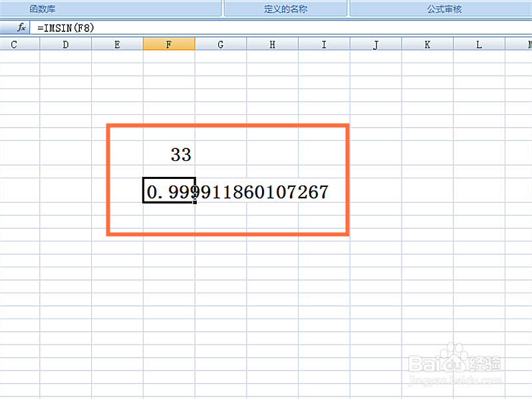Select column H header

point(273,45)
